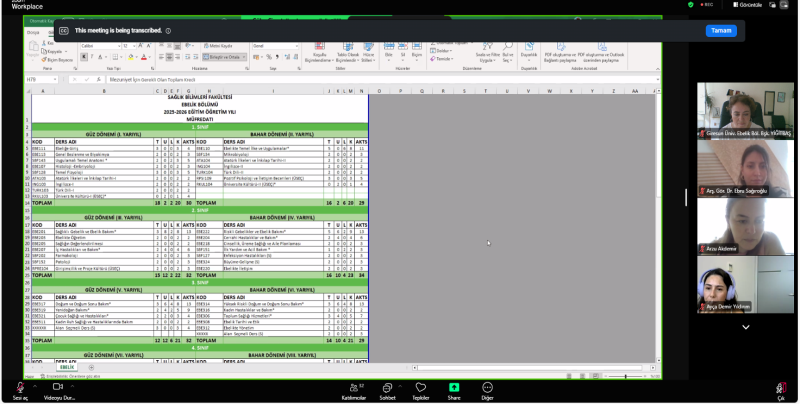Image resolution: width=800 pixels, height=404 pixels.
Task: Select Biçim Boyacısı format painter
Action: (57, 60)
